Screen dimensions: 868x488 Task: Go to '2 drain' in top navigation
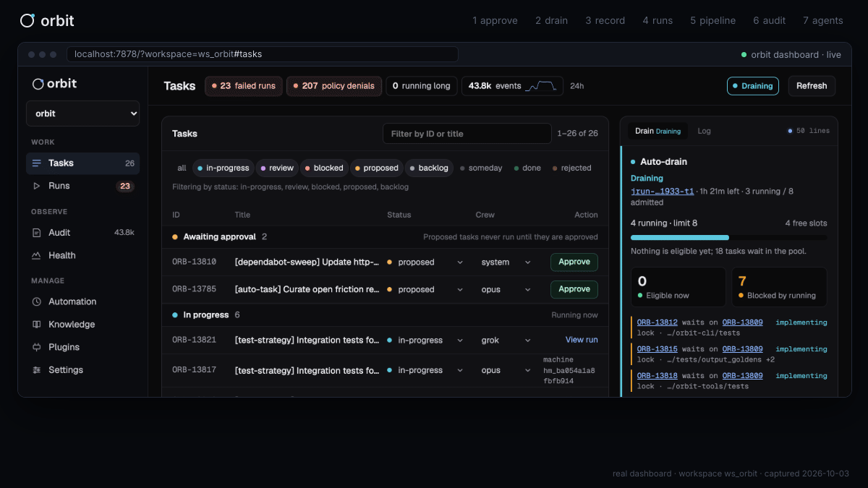click(x=551, y=20)
